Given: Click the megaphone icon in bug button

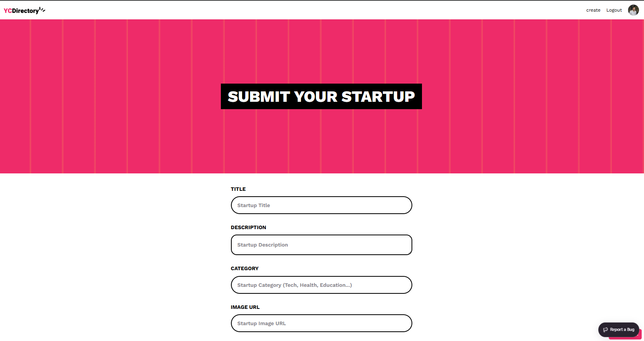Looking at the screenshot, I should pos(605,330).
